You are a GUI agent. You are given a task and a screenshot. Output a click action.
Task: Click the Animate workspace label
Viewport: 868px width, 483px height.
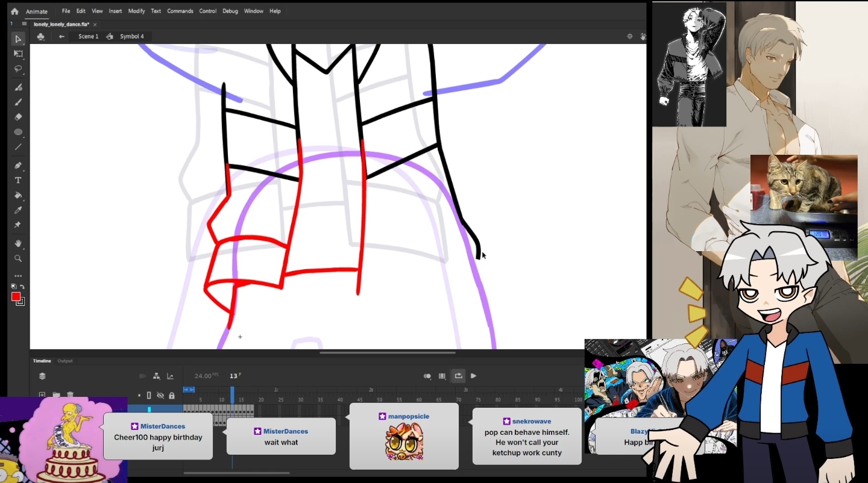click(37, 11)
